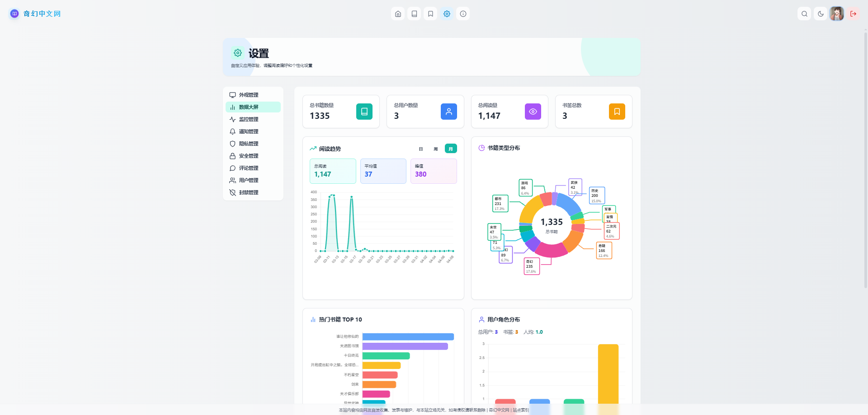868x415 pixels.
Task: Open bookmarks icon in top navigation
Action: coord(430,14)
